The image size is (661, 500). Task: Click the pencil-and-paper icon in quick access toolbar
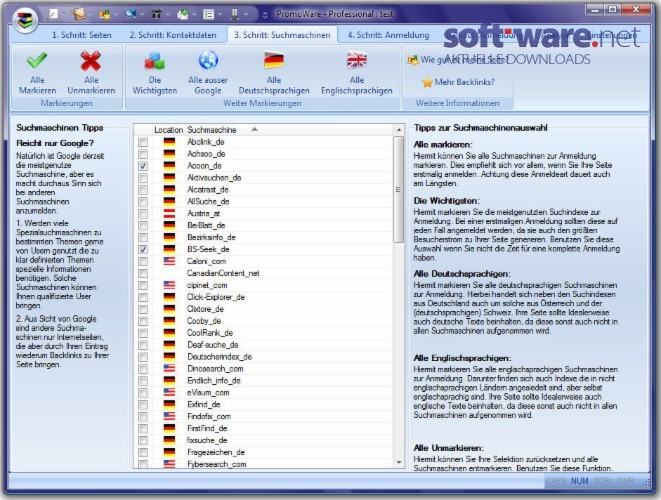coord(53,14)
